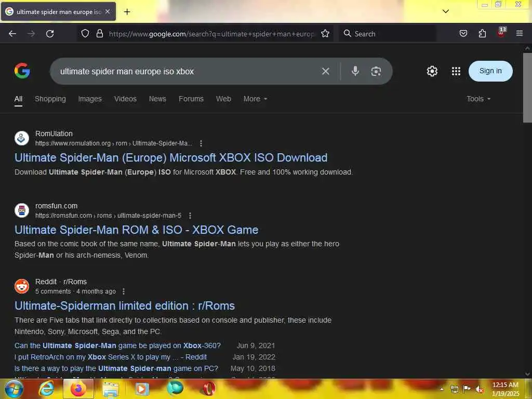Click the RomUlation site favicon
532x399 pixels.
[x=22, y=138]
